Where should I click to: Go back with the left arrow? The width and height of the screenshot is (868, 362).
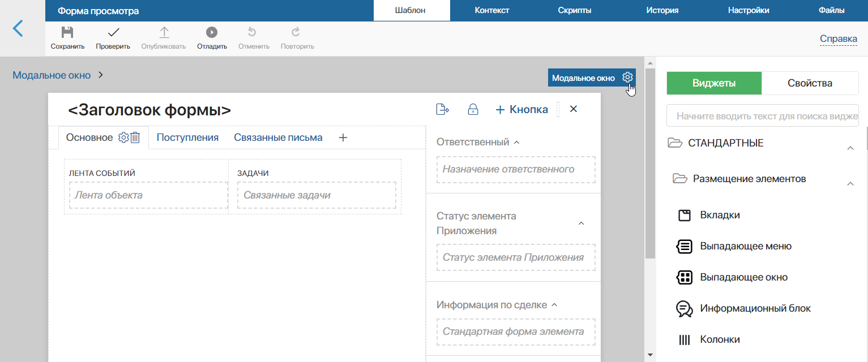(18, 28)
